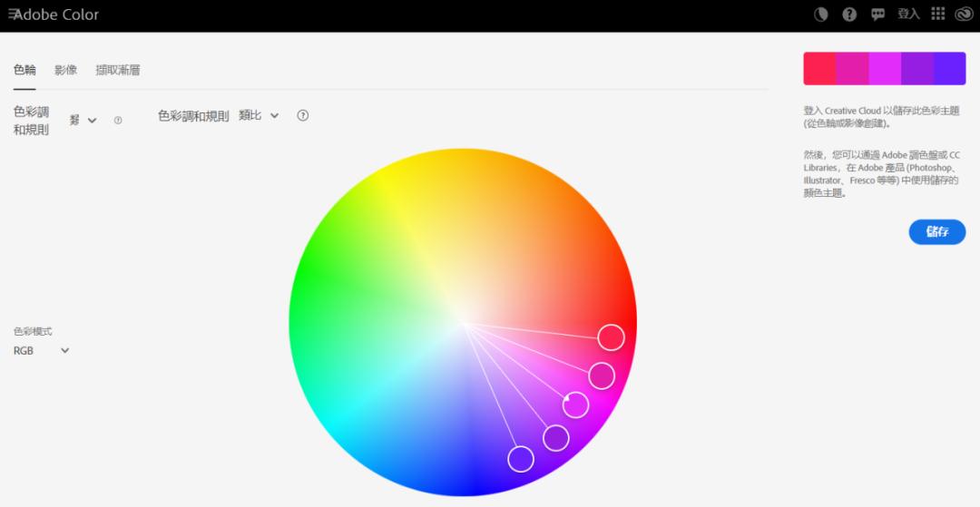Expand the 類比 color harmony rule dropdown
This screenshot has width=980, height=507.
point(259,116)
